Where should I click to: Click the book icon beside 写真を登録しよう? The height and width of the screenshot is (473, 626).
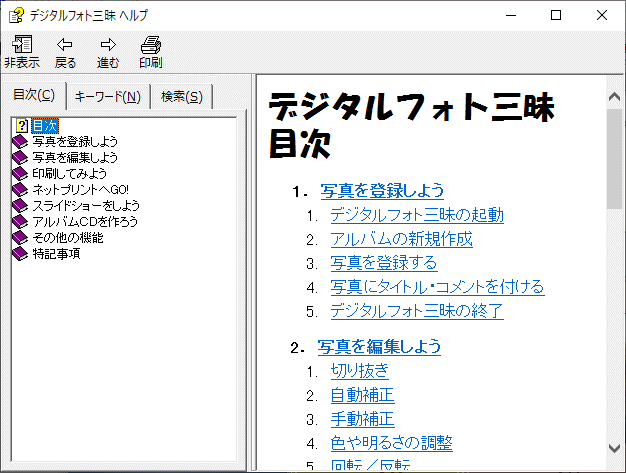tap(21, 142)
